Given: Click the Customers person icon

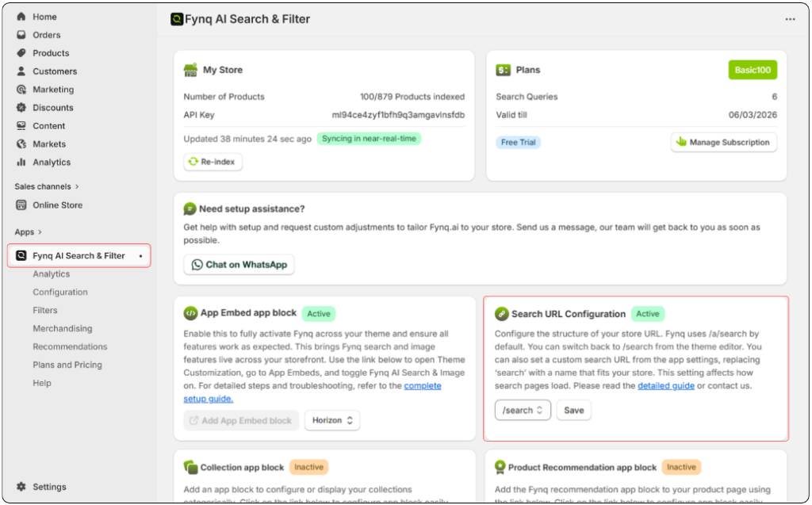Looking at the screenshot, I should coord(21,71).
